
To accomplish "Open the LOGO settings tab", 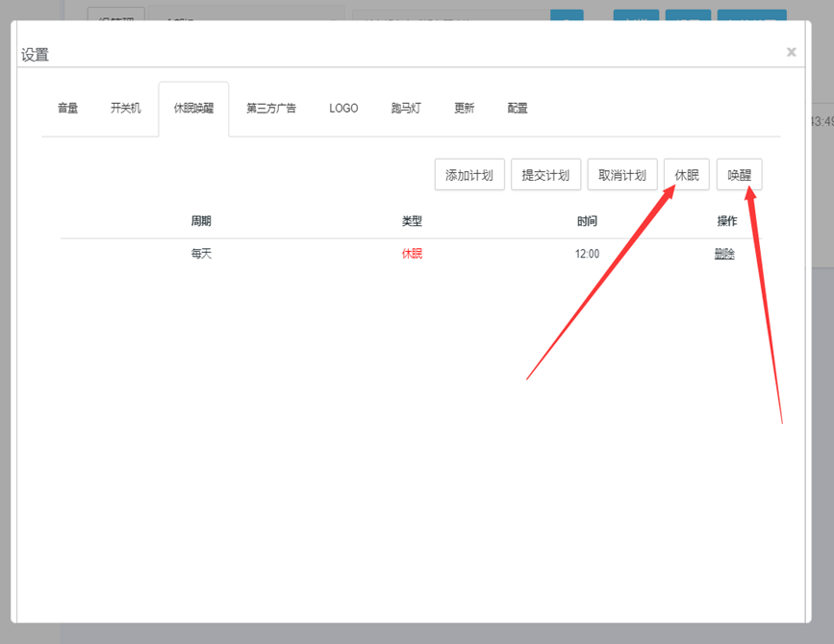I will coord(343,109).
